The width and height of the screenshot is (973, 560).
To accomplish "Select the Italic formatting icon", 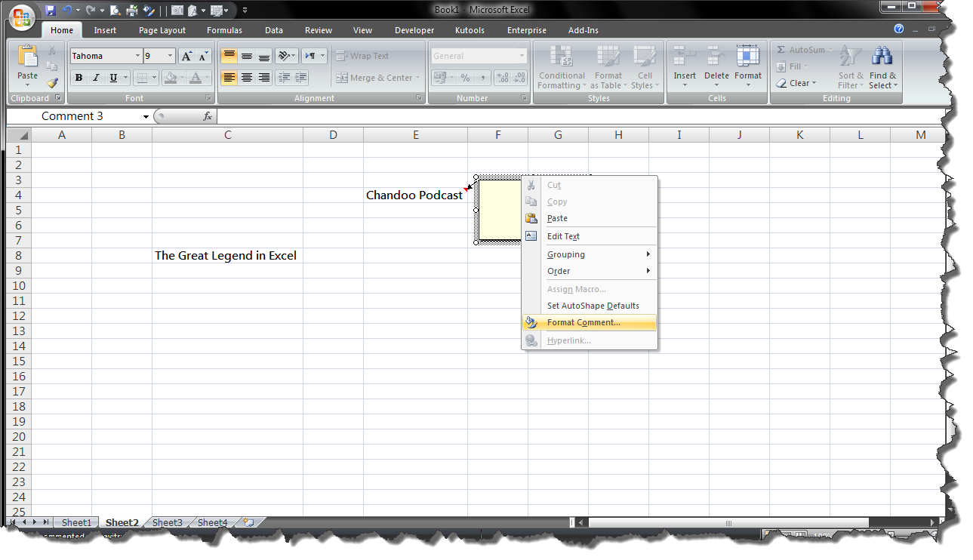I will [95, 78].
